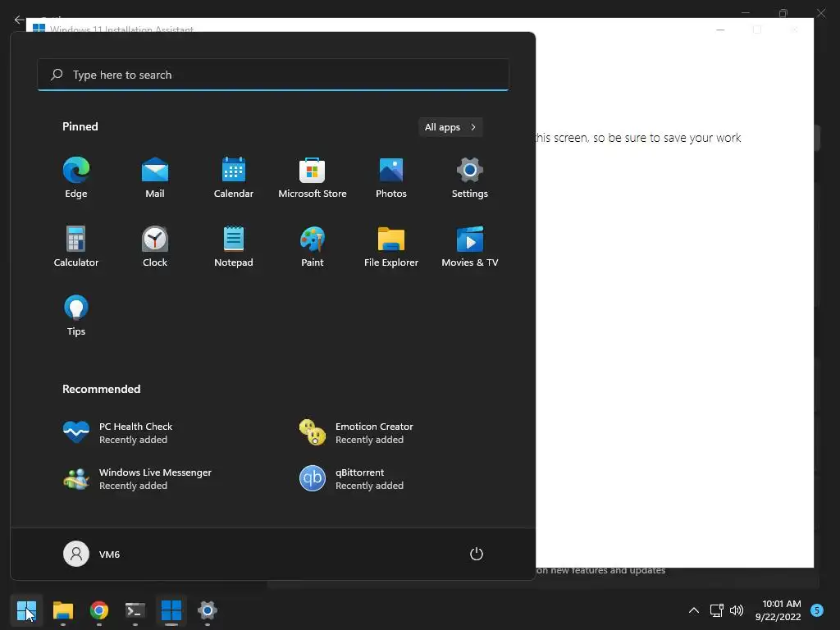Launch the Photos app
This screenshot has height=630, width=840.
[x=391, y=178]
